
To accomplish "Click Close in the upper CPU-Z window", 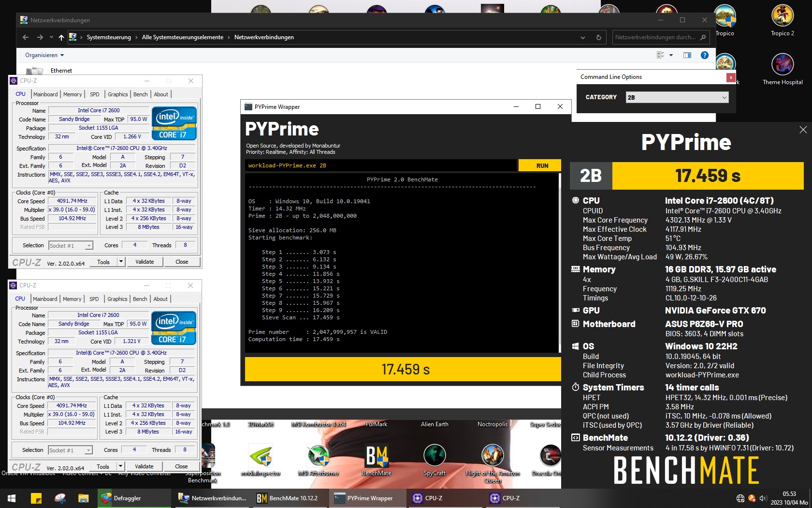I will tap(182, 262).
